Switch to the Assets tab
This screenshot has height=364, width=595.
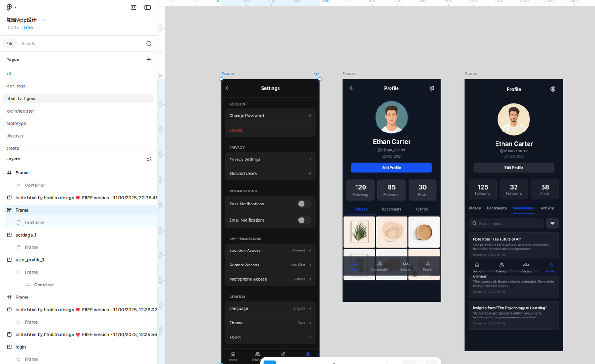[28, 44]
